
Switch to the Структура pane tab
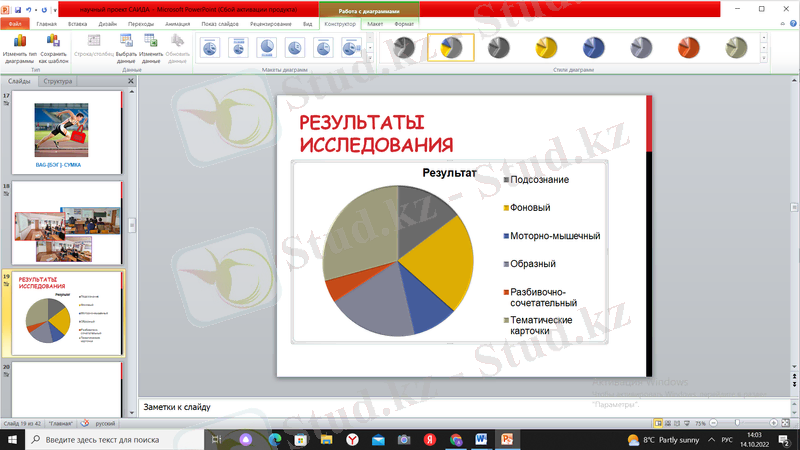pos(57,81)
